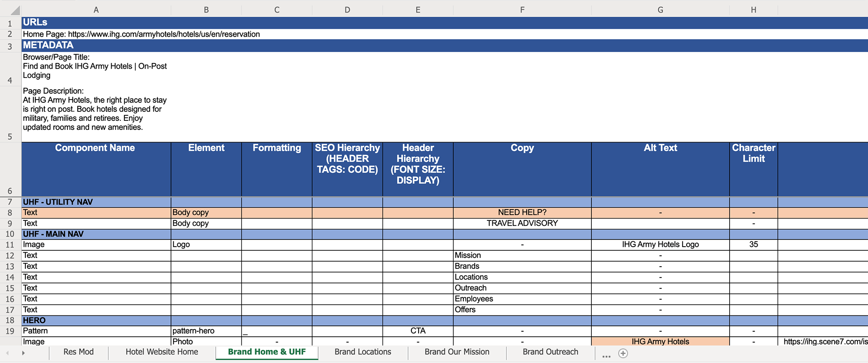Show more sheet tabs via the ellipsis
868x363 pixels.
pos(606,356)
